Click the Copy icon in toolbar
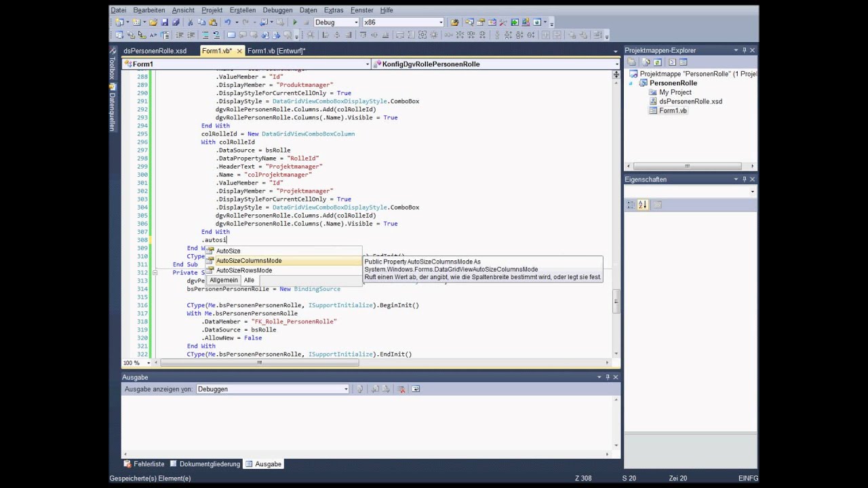868x488 pixels. pos(201,22)
